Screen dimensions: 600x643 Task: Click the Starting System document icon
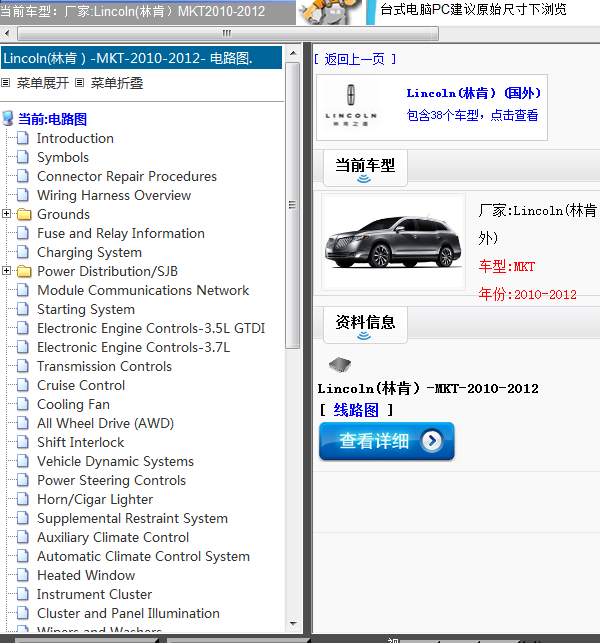tap(23, 309)
